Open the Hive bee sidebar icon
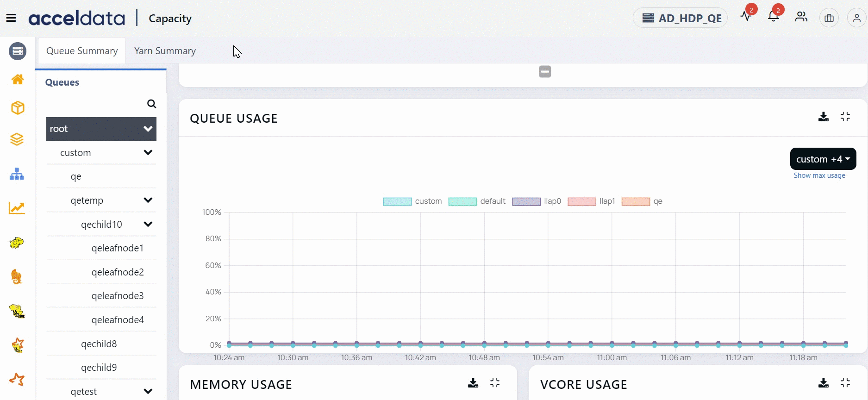Viewport: 868px width, 400px height. coord(17,311)
